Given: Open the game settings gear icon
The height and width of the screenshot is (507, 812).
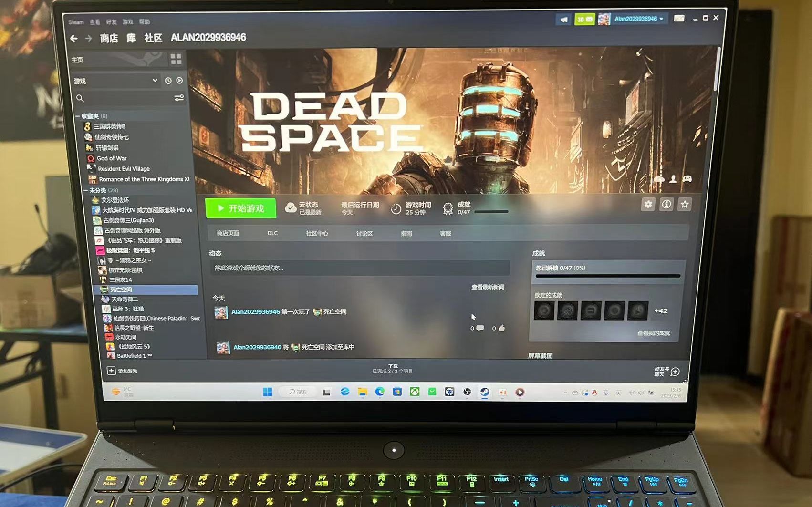Looking at the screenshot, I should click(648, 204).
